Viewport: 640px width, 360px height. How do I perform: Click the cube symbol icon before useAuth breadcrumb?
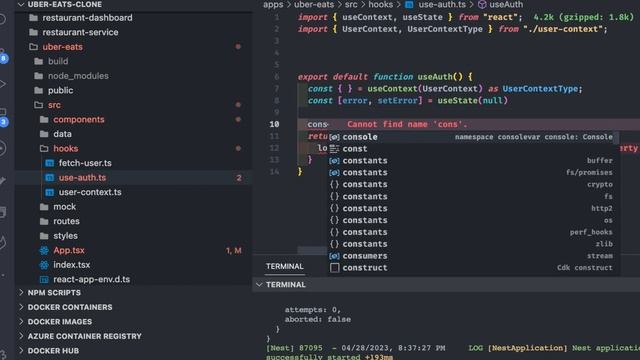point(482,4)
